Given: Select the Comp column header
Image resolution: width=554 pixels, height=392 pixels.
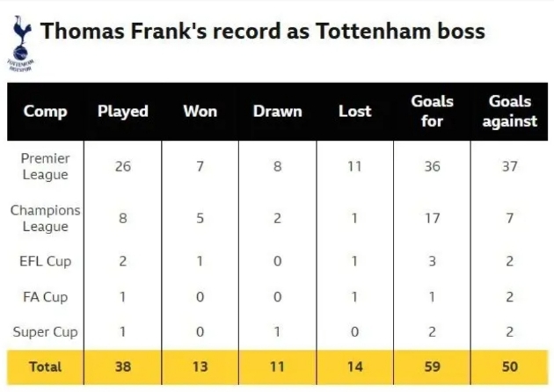Looking at the screenshot, I should point(45,112).
